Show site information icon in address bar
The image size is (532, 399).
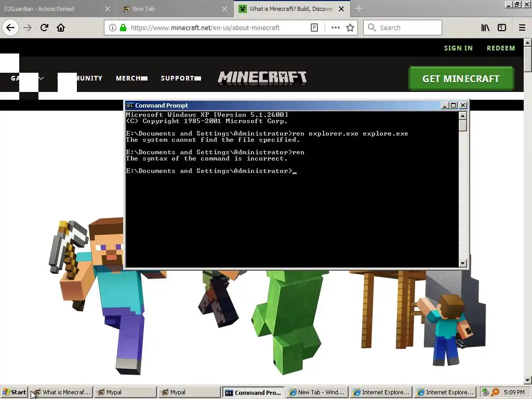(113, 28)
